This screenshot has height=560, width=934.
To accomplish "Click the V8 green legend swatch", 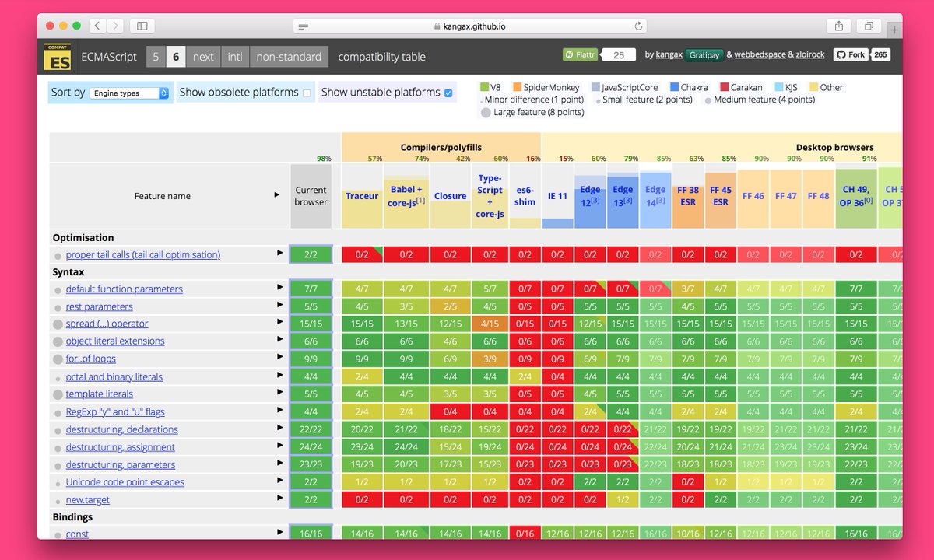I will pos(484,87).
